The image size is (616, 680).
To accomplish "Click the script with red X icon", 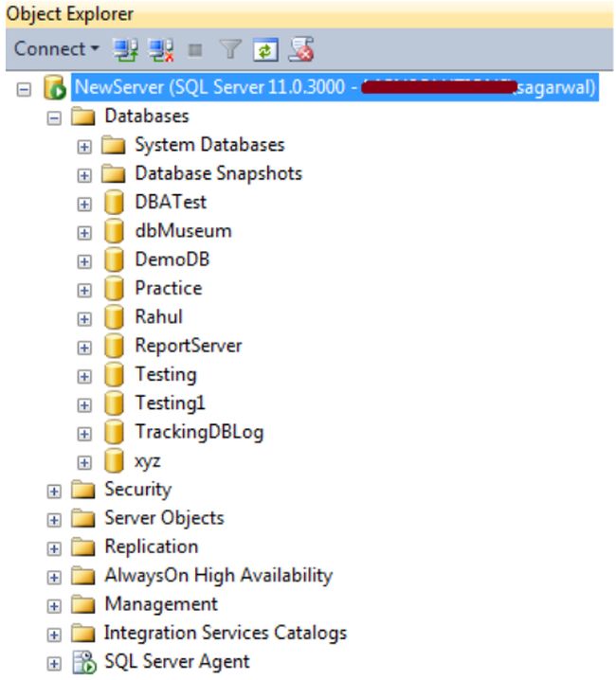I will point(301,49).
